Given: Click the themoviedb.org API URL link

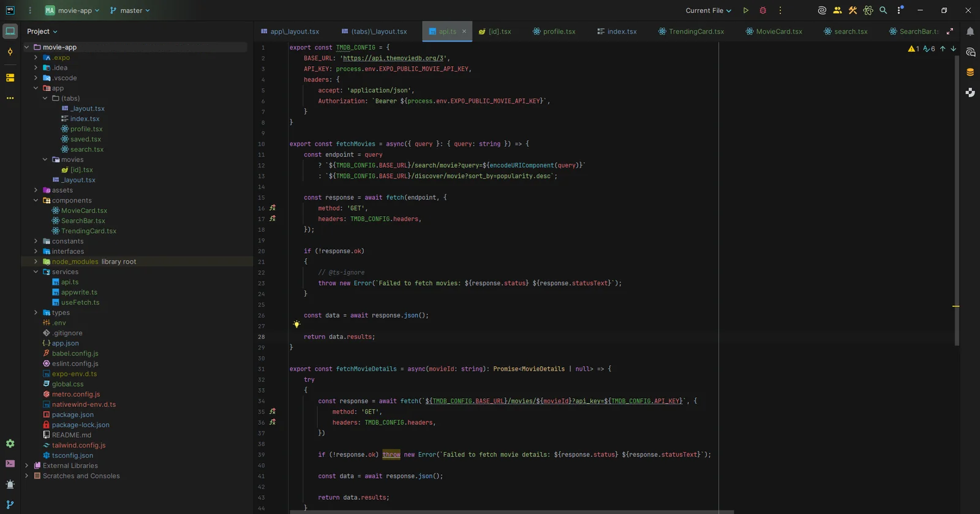Looking at the screenshot, I should tap(393, 58).
